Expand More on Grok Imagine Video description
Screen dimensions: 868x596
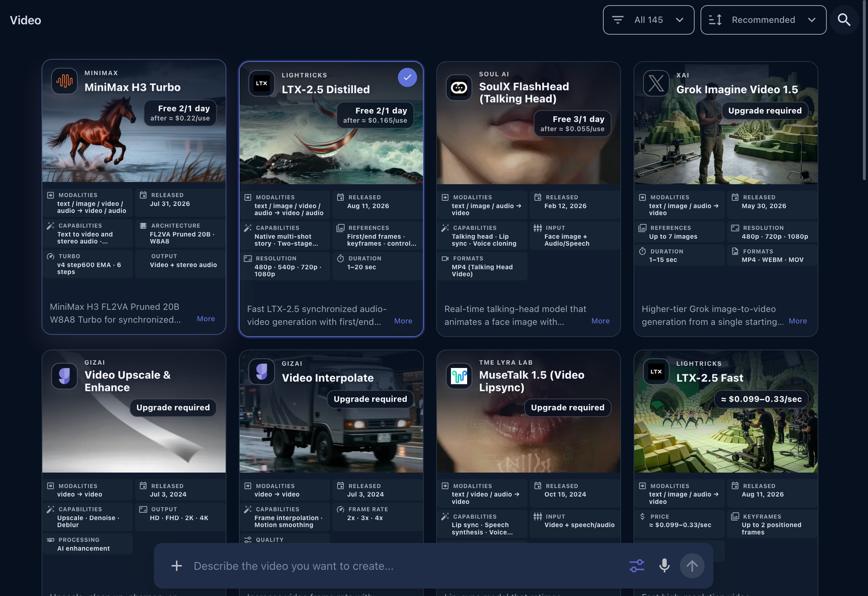[x=798, y=321]
